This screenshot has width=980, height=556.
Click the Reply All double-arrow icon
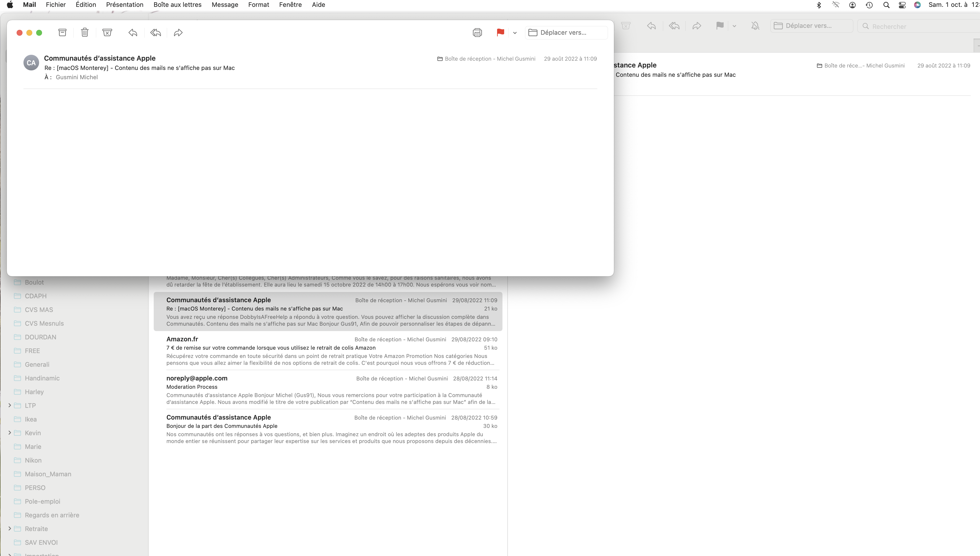[155, 33]
